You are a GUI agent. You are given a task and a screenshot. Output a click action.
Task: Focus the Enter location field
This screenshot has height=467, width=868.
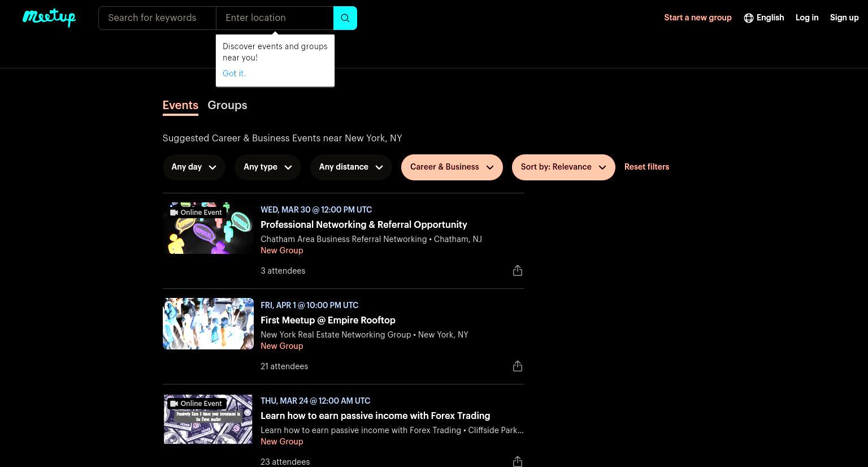[275, 18]
